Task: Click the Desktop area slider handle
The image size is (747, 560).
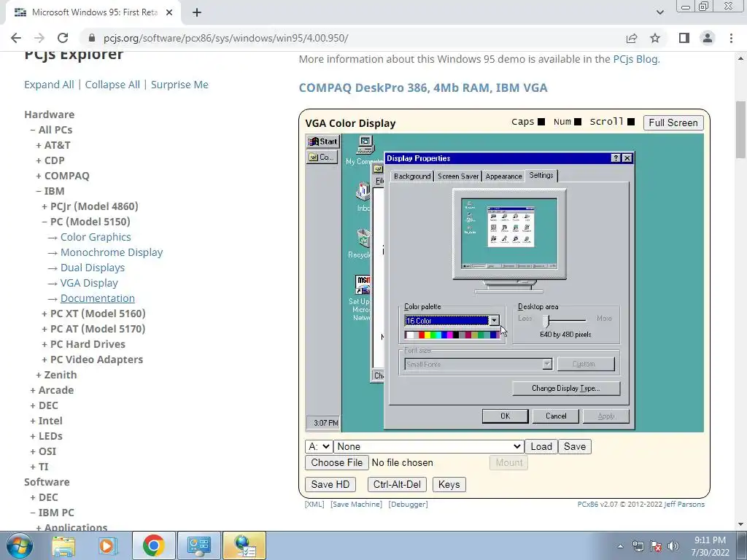Action: click(546, 321)
